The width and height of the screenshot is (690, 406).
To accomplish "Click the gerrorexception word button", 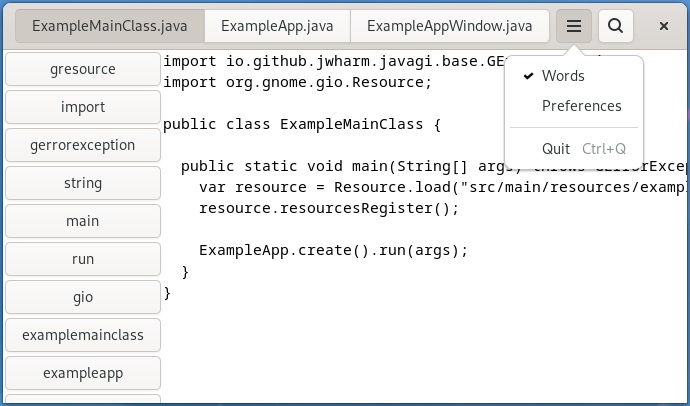I will coord(83,145).
